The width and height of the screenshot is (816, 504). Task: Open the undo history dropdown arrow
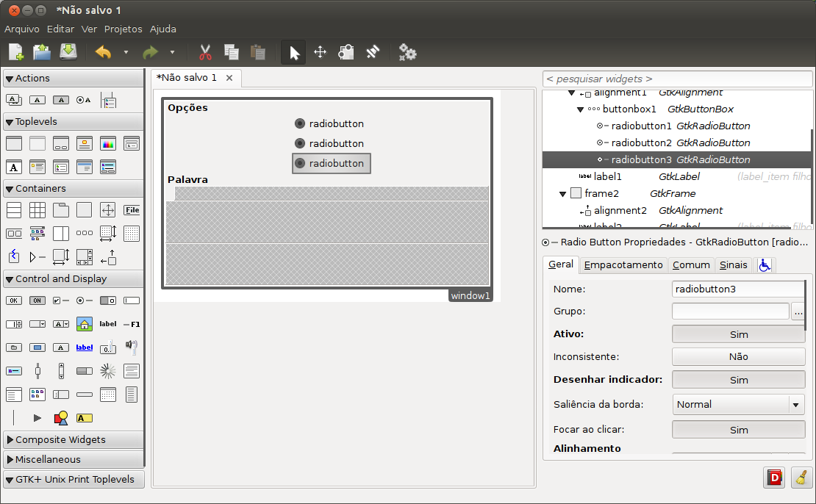pyautogui.click(x=126, y=53)
